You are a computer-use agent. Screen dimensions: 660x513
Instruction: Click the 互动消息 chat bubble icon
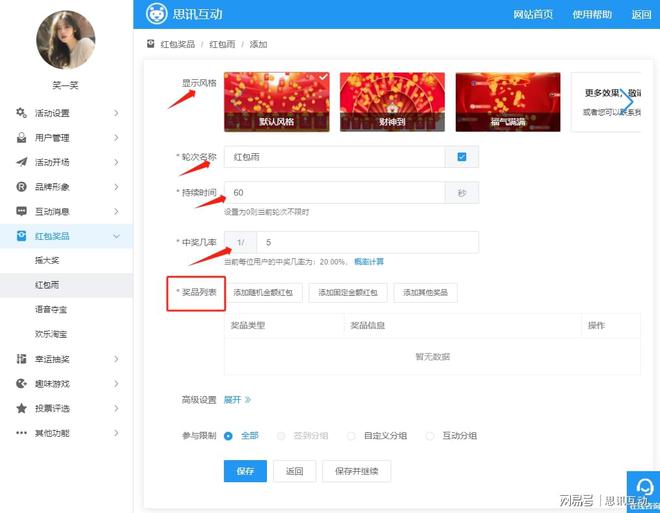(22, 212)
